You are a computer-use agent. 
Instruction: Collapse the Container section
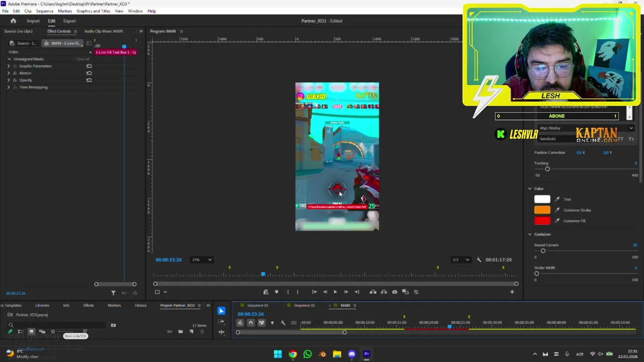(x=530, y=234)
